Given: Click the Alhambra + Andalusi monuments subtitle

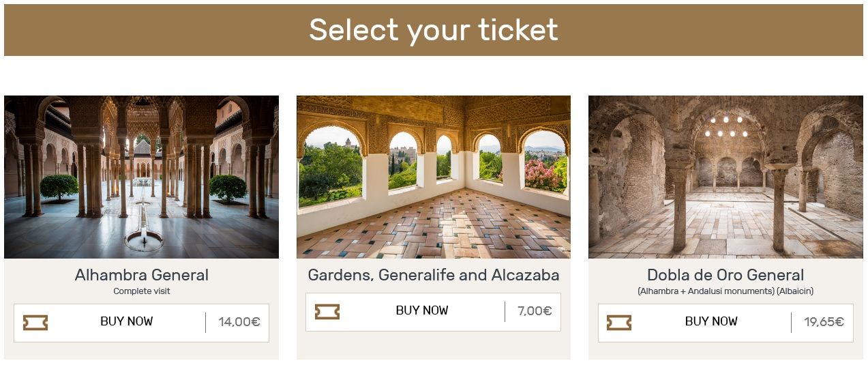Looking at the screenshot, I should point(725,291).
